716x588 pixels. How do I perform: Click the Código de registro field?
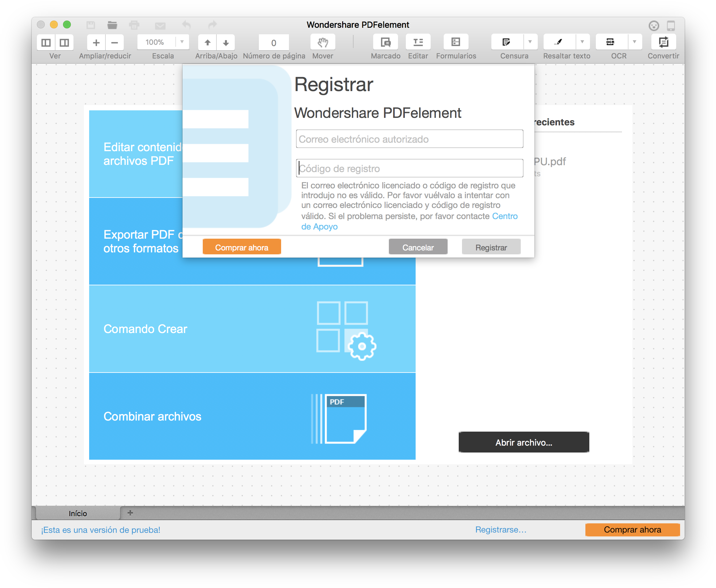pos(409,168)
